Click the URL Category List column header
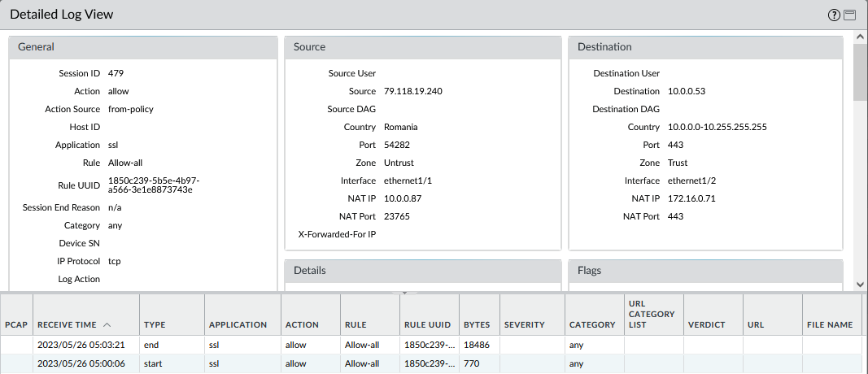Image resolution: width=868 pixels, height=374 pixels. click(x=648, y=314)
